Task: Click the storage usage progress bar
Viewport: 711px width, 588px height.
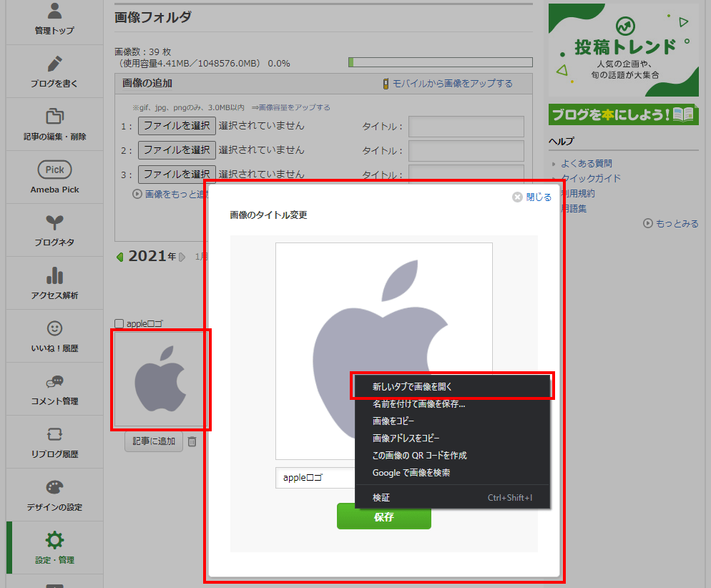Action: click(x=441, y=62)
